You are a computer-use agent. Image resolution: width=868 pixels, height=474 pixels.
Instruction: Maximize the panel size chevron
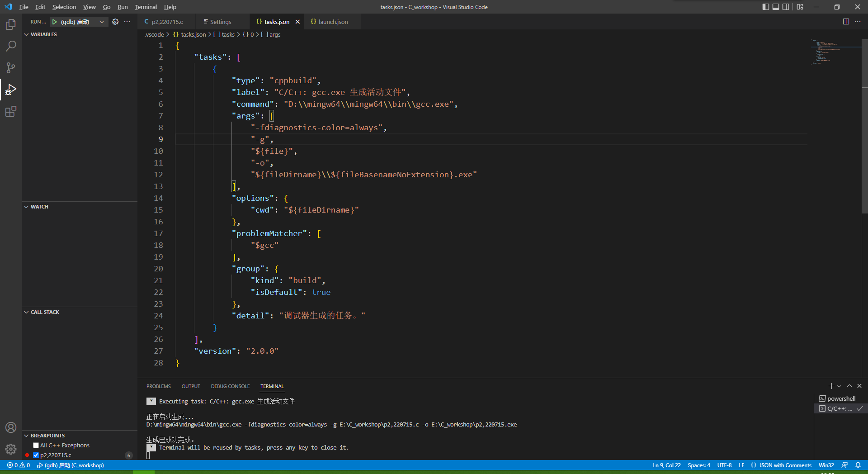849,386
